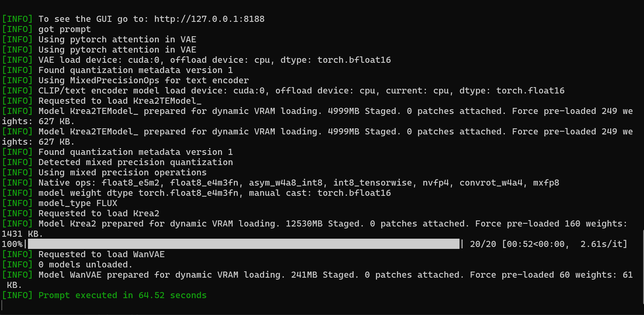Click the 'torch.float8_e4m3fn' weight dtype text

188,193
